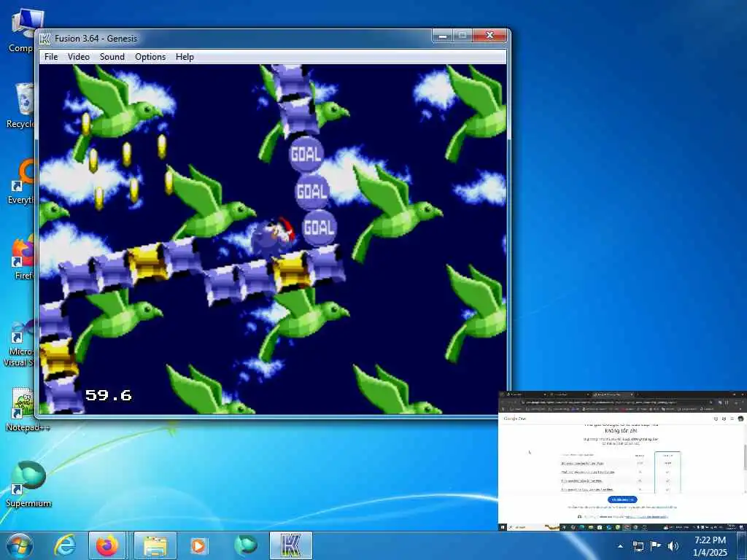Open the Video menu
The image size is (747, 560).
[79, 57]
